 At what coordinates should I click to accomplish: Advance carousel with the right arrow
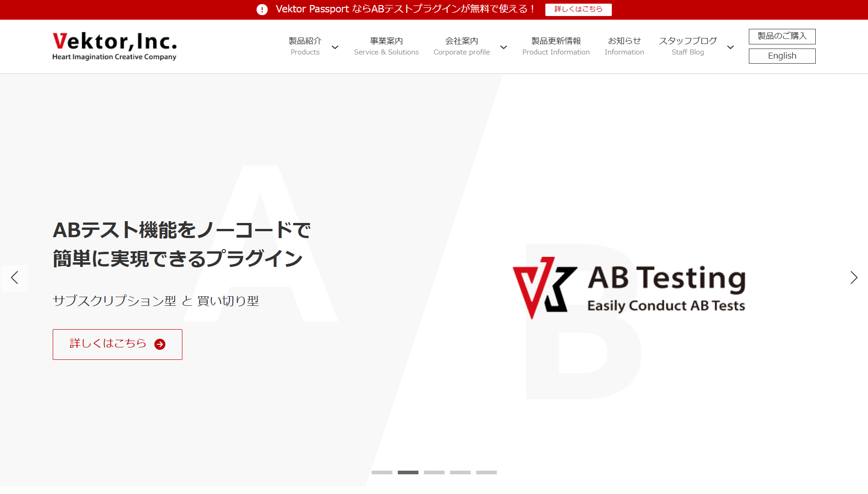(853, 277)
